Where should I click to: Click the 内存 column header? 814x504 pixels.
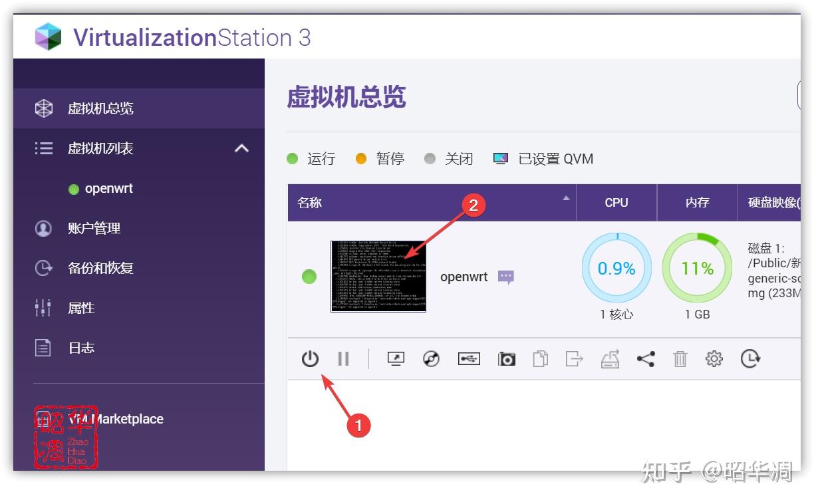[698, 203]
